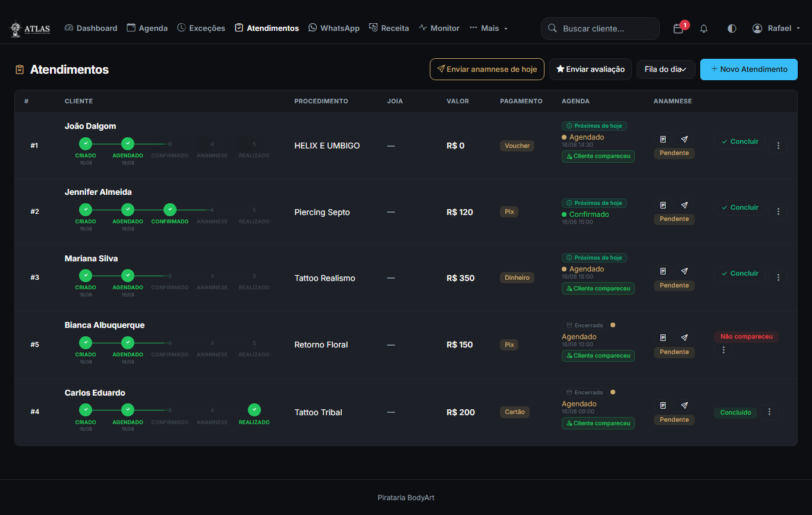Open the options menu beside Concluído
Image resolution: width=812 pixels, height=515 pixels.
point(769,412)
